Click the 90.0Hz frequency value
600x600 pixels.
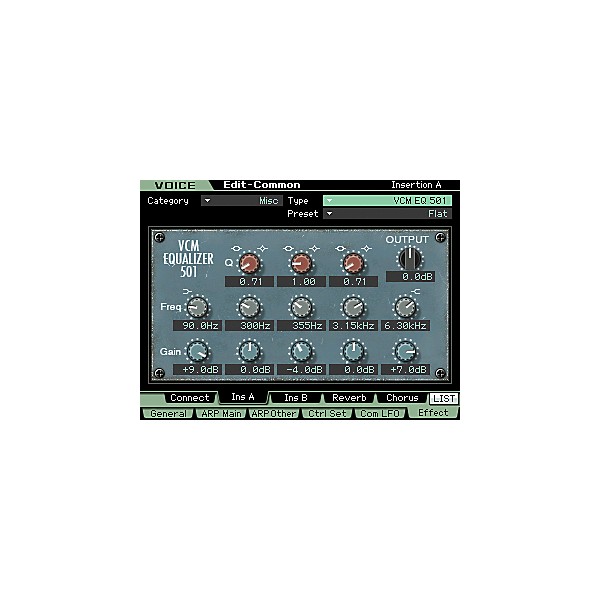(x=197, y=326)
